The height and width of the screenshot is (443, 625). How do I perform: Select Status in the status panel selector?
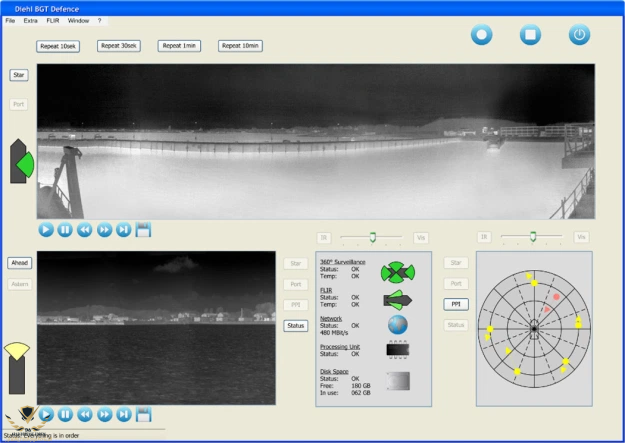point(296,326)
